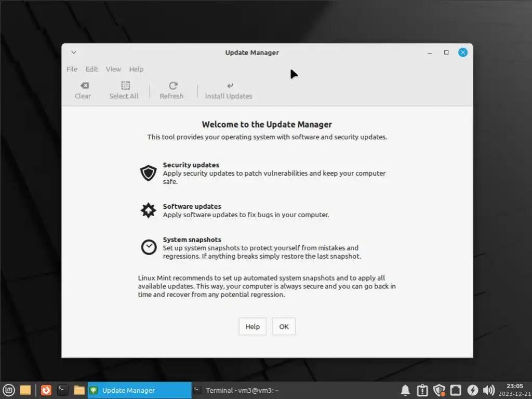The height and width of the screenshot is (399, 532).
Task: Open the Edit menu
Action: tap(91, 69)
